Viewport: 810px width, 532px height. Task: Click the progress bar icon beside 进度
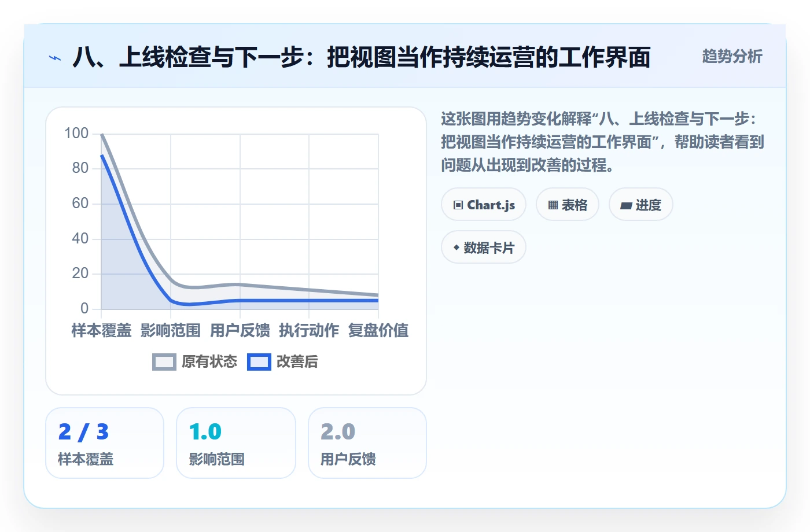[x=626, y=205]
